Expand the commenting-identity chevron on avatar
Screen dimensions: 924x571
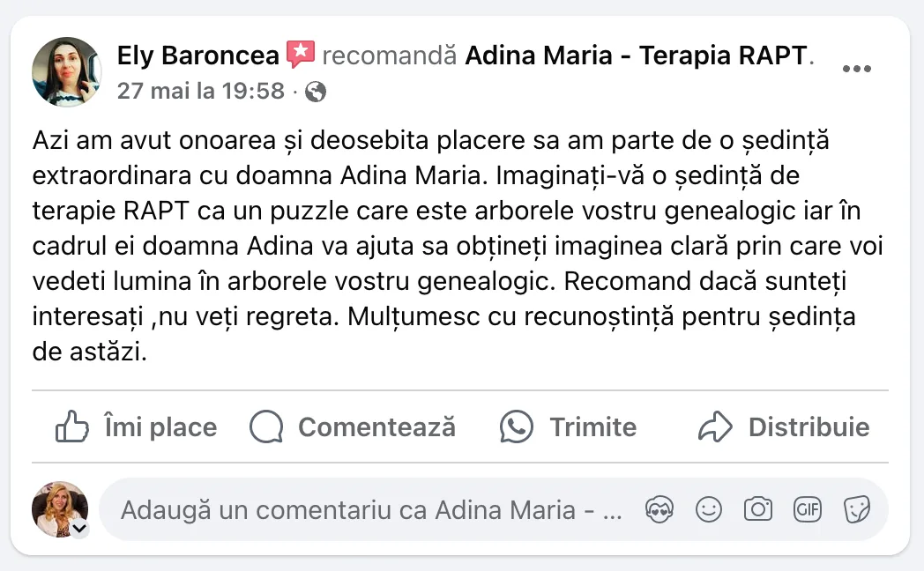point(78,529)
